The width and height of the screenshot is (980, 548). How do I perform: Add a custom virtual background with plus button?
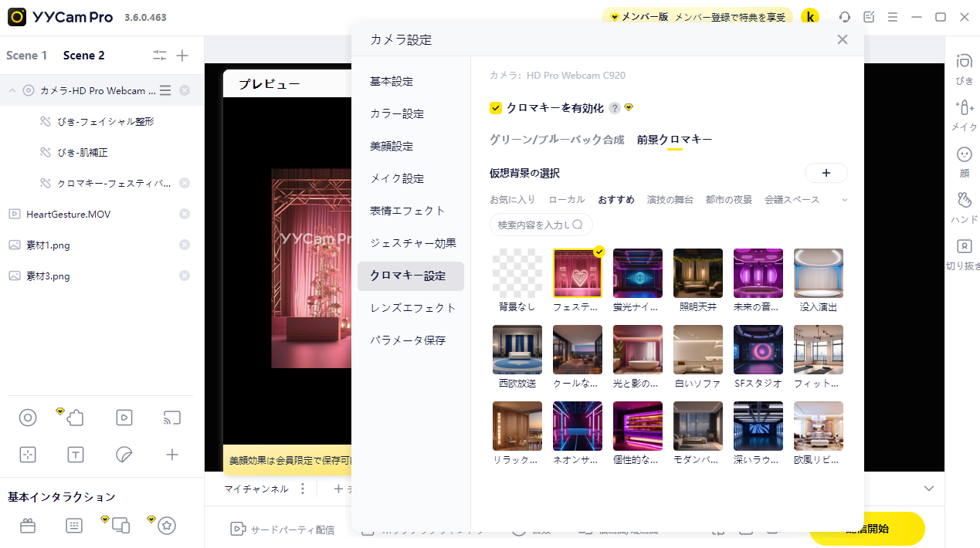click(x=826, y=173)
